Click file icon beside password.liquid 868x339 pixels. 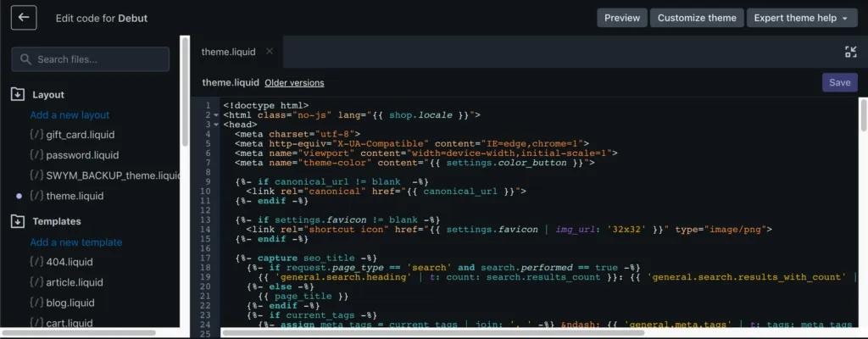[x=36, y=155]
